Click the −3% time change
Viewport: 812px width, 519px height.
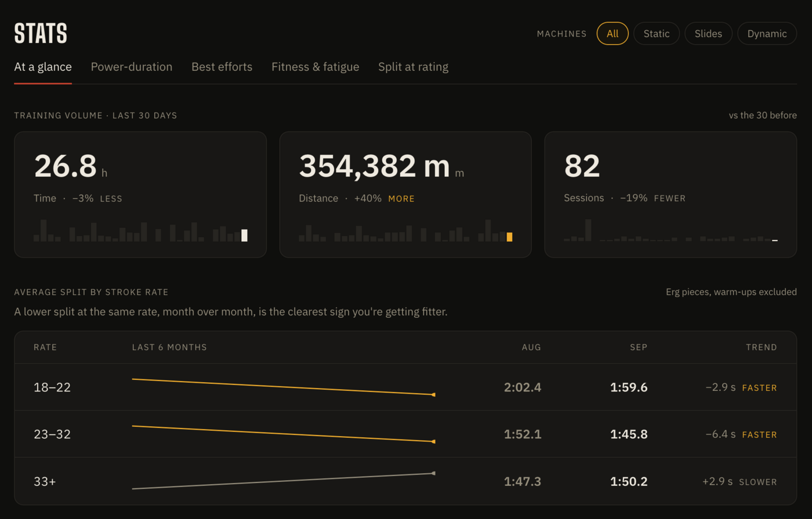83,198
